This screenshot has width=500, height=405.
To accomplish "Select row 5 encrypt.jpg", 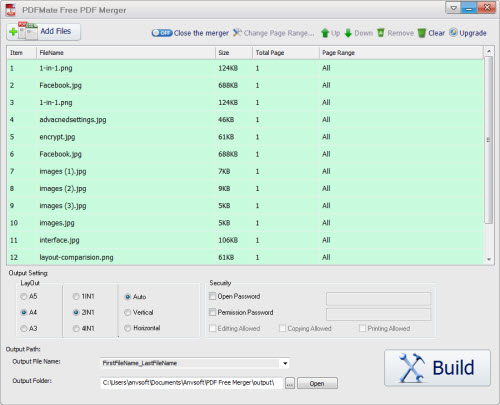I will pyautogui.click(x=245, y=137).
